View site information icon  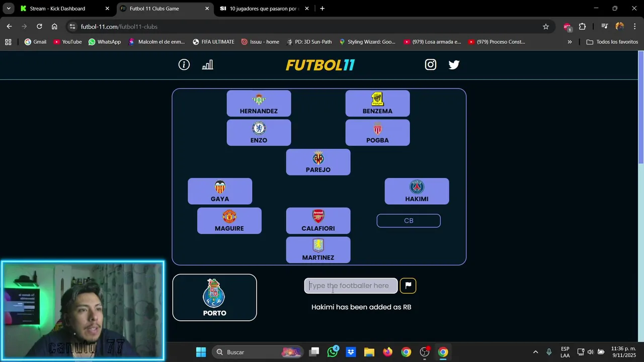72,27
